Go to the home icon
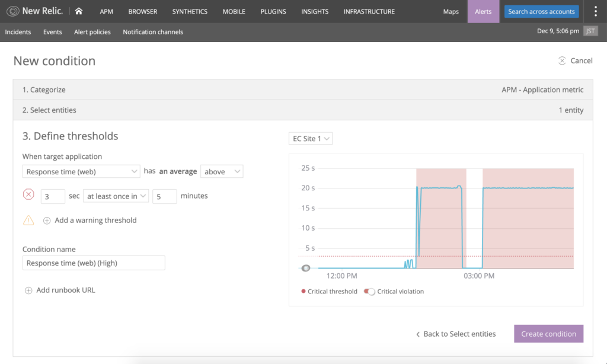This screenshot has width=607, height=364. coord(79,11)
